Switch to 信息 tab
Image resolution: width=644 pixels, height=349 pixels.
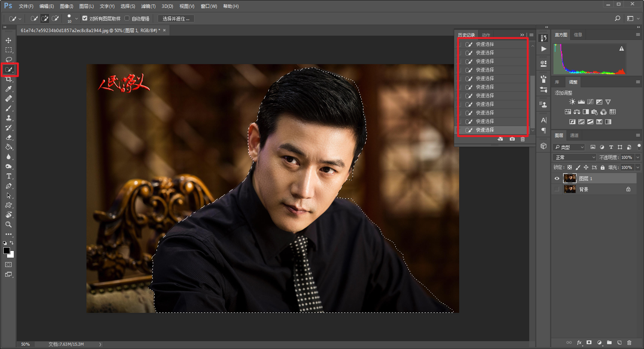click(578, 35)
